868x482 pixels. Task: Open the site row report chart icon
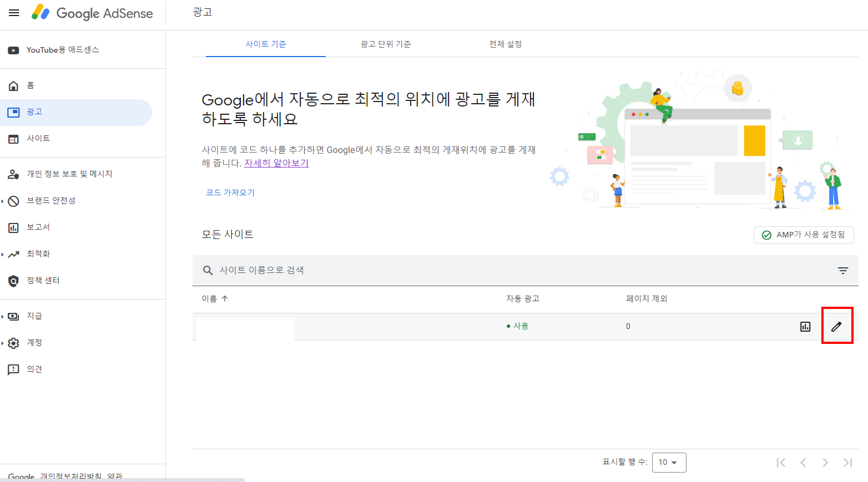coord(805,327)
